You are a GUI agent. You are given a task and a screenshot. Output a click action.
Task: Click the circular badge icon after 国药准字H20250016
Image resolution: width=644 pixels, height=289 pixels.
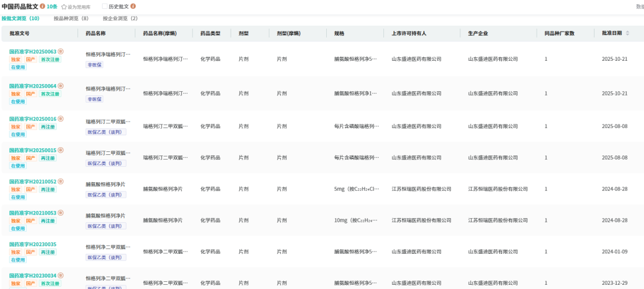coord(61,119)
